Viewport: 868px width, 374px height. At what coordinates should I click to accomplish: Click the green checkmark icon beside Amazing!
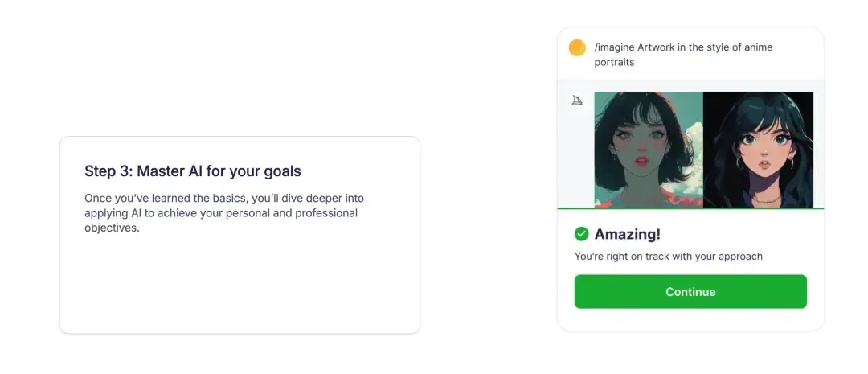click(x=581, y=234)
